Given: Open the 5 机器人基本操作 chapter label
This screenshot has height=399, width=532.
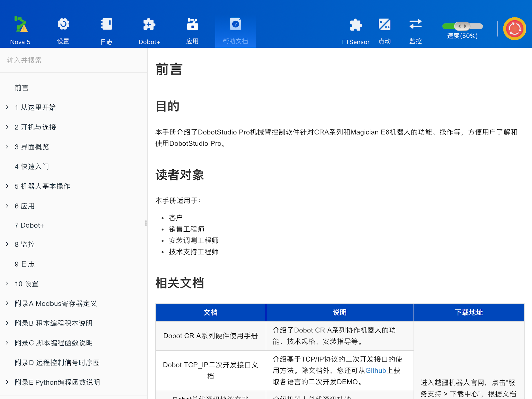Looking at the screenshot, I should point(43,186).
